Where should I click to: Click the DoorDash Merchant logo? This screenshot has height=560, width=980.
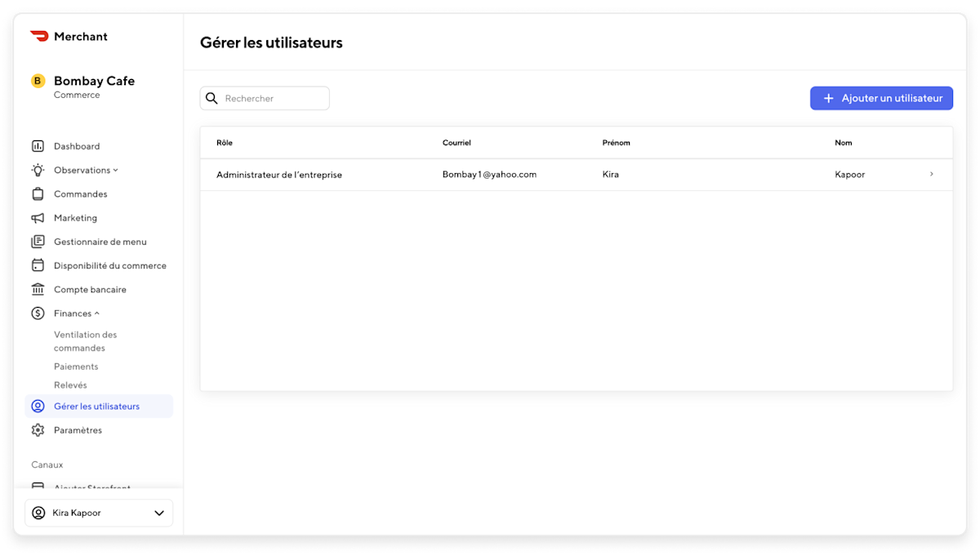point(69,37)
